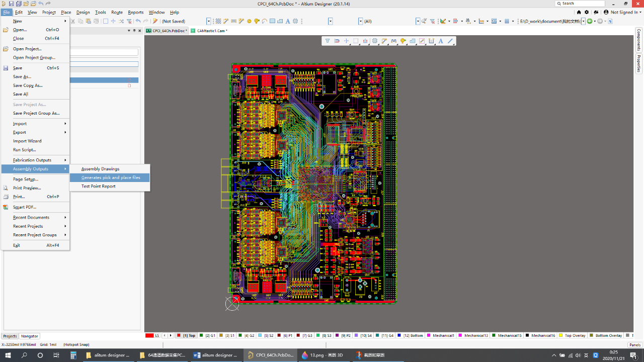Select the [11] G4 layer tab

tap(384, 335)
